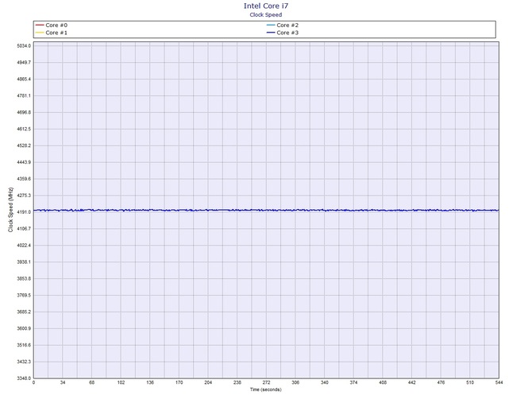
Task: Click the 3938.1 y-axis value
Action: (24, 262)
